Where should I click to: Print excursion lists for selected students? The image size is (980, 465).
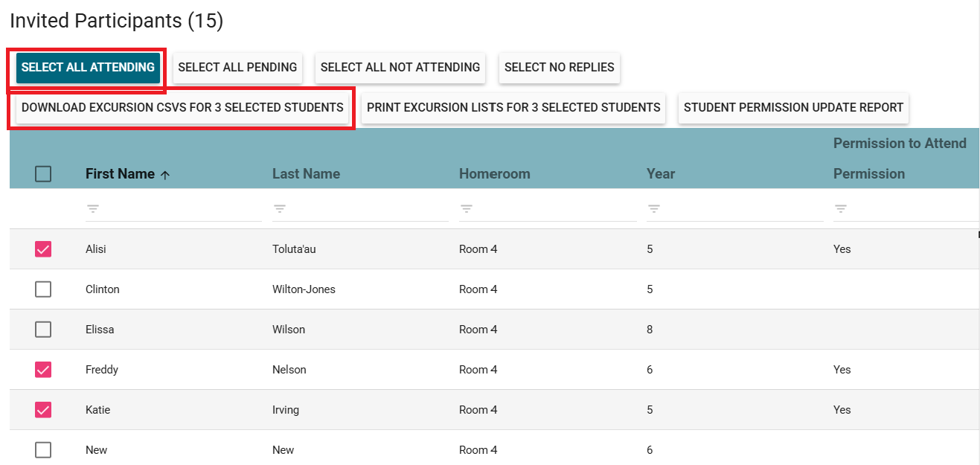click(513, 107)
